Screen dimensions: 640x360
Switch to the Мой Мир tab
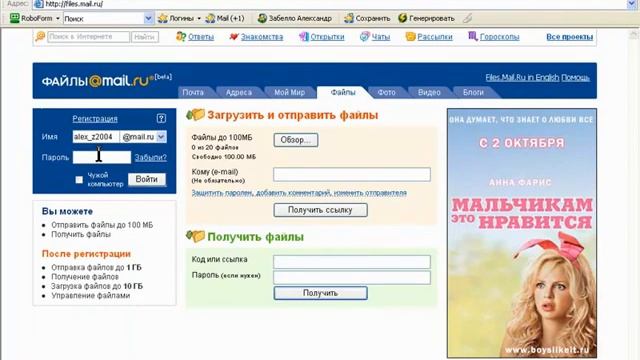(x=289, y=93)
